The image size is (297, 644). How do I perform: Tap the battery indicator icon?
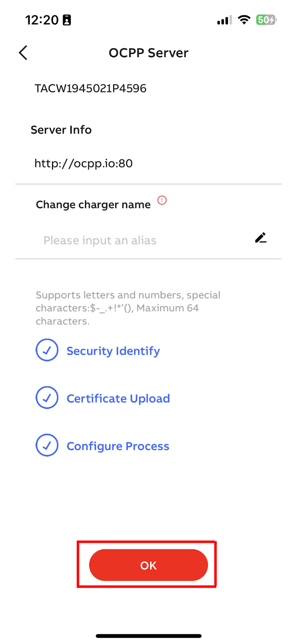(x=266, y=20)
